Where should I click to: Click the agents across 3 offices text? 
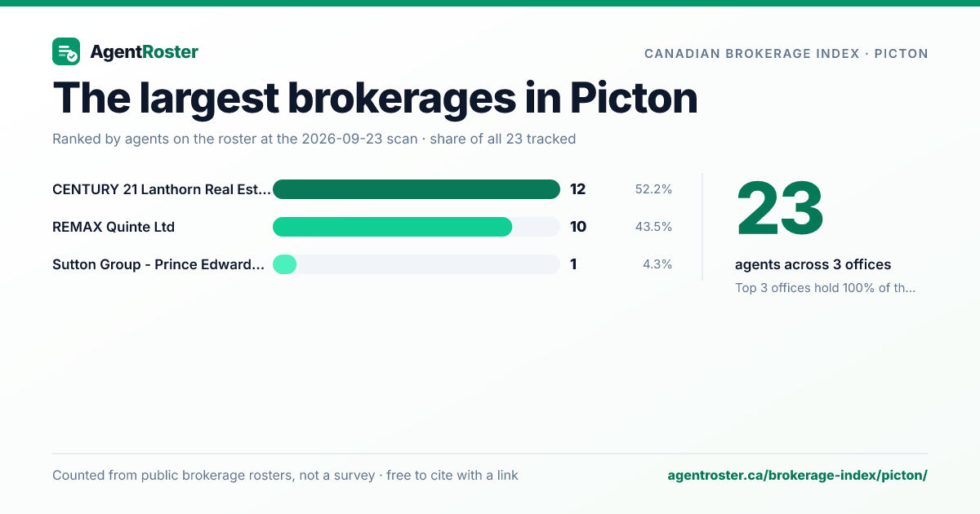813,264
